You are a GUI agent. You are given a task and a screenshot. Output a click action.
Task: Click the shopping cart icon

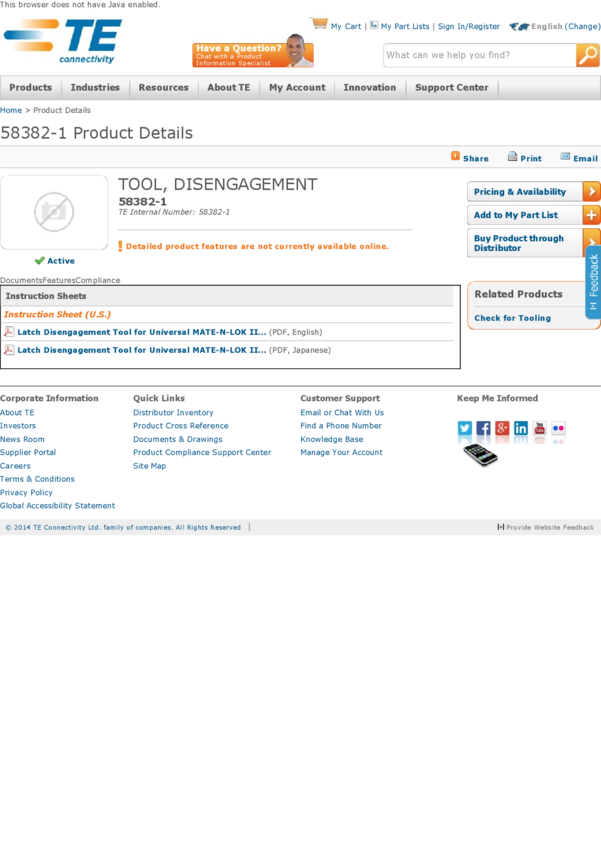(319, 23)
